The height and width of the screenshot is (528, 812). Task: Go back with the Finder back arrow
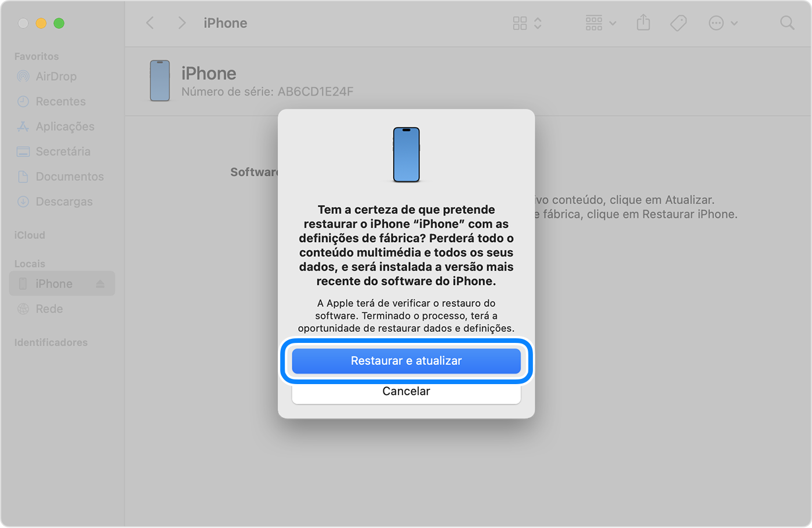150,23
